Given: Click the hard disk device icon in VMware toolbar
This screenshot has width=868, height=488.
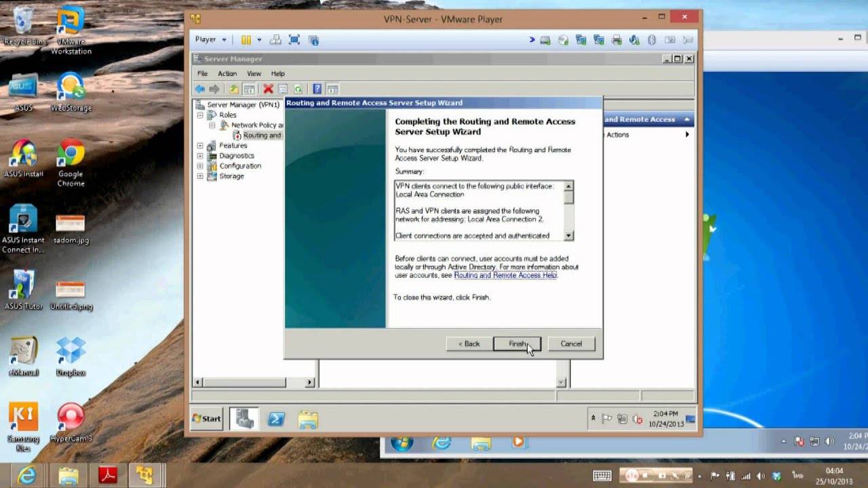Looking at the screenshot, I should click(x=545, y=40).
